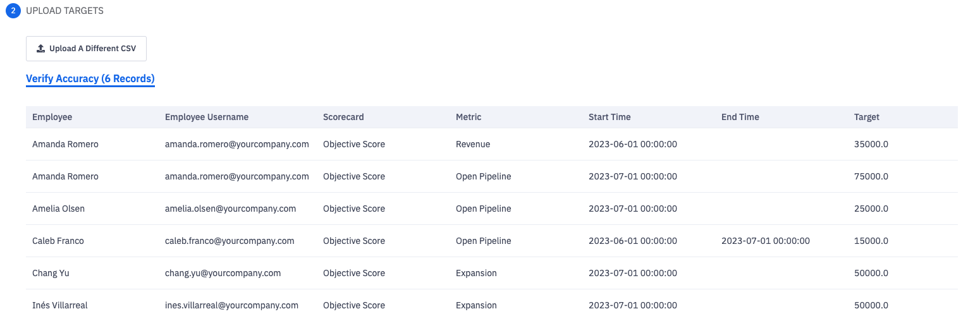Click the End Time column header

740,117
